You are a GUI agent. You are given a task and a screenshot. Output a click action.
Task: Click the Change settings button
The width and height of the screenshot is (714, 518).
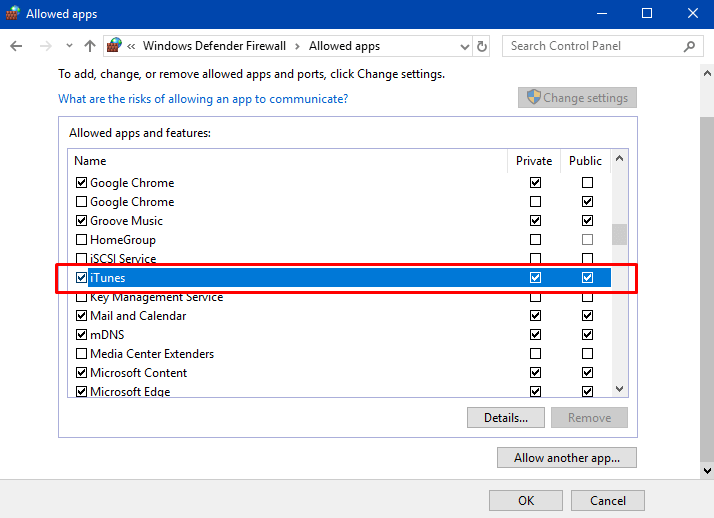coord(577,98)
